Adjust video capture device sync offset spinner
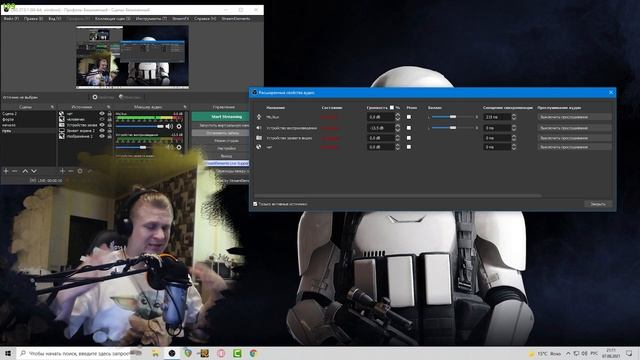This screenshot has width=640, height=360. (513, 138)
